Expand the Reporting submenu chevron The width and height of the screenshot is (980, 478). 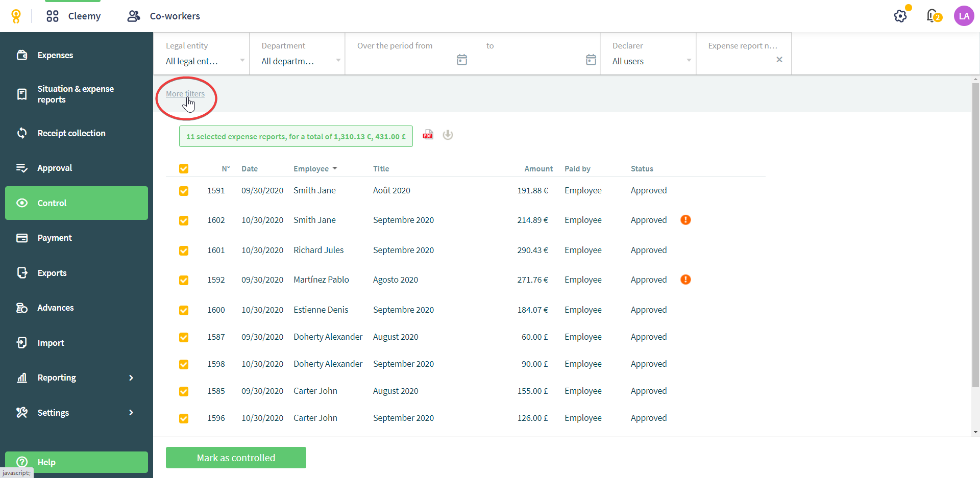click(x=131, y=378)
